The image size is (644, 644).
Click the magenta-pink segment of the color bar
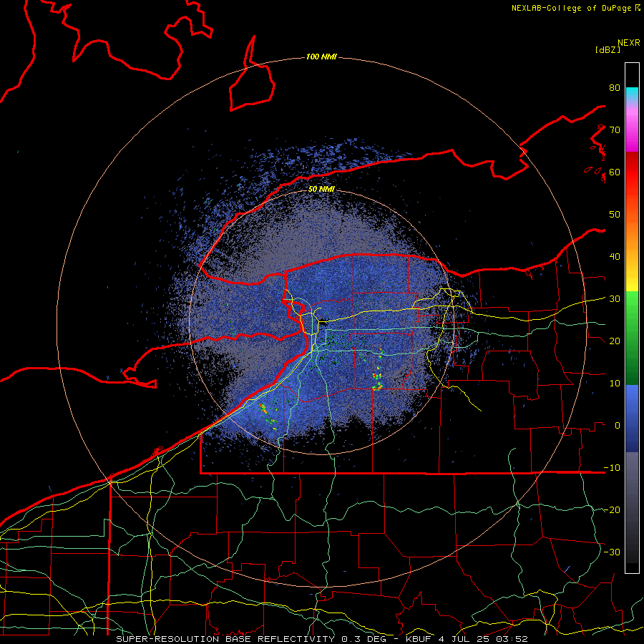click(x=632, y=132)
